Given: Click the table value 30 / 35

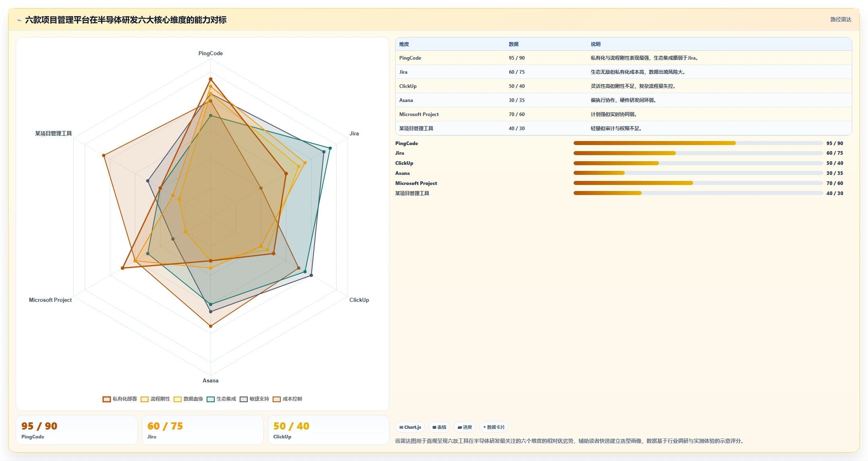Looking at the screenshot, I should pyautogui.click(x=517, y=100).
